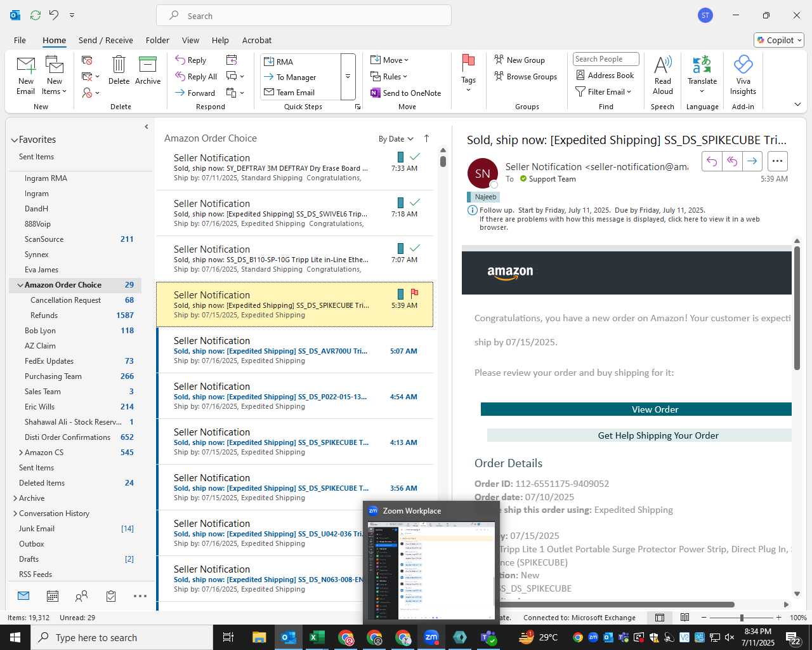Click Get Help Shipping Your Order
812x650 pixels.
coord(639,435)
